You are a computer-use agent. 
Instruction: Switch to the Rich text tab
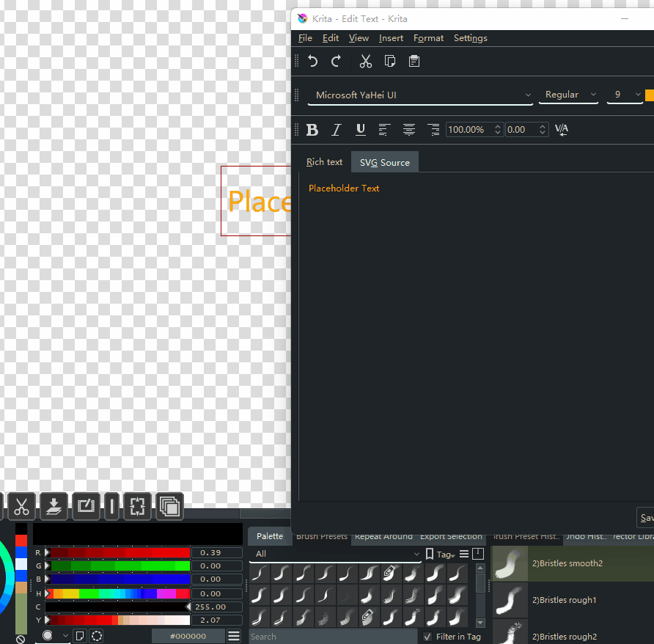point(324,162)
